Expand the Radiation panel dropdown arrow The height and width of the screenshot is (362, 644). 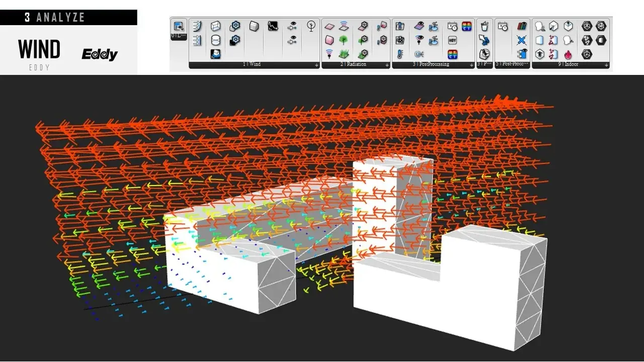387,65
